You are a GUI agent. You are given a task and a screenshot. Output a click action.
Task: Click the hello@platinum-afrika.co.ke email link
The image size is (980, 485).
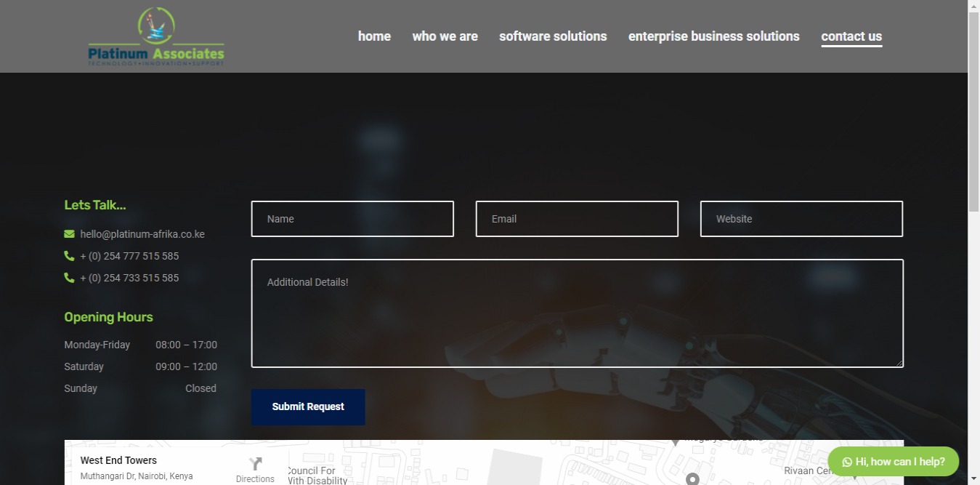pos(142,234)
